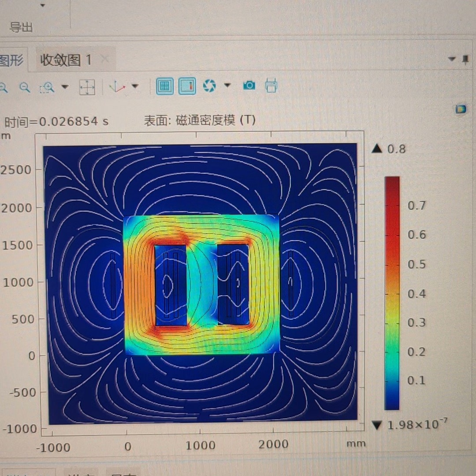Zoom out with the minus magnifier
The image size is (476, 476).
25,88
